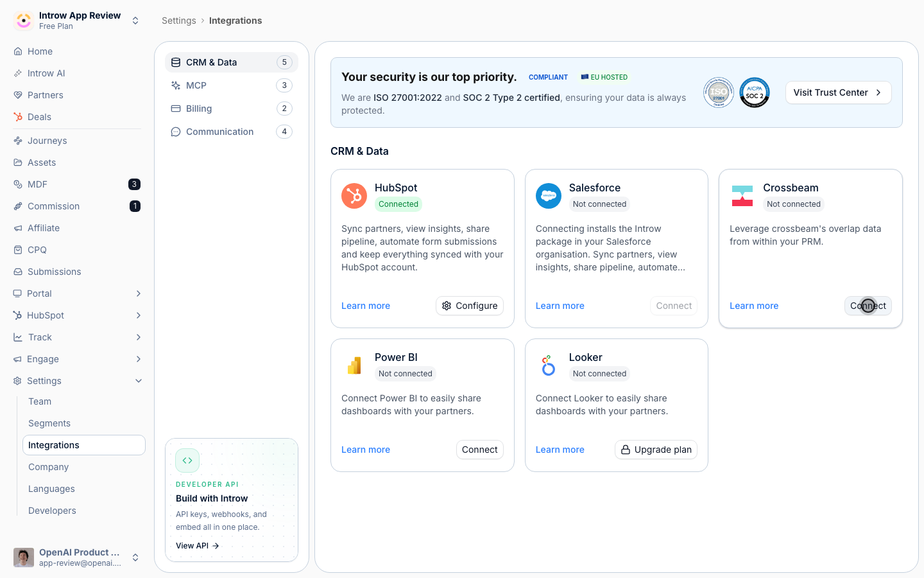The width and height of the screenshot is (924, 578).
Task: Switch to the MCP category
Action: 232,85
